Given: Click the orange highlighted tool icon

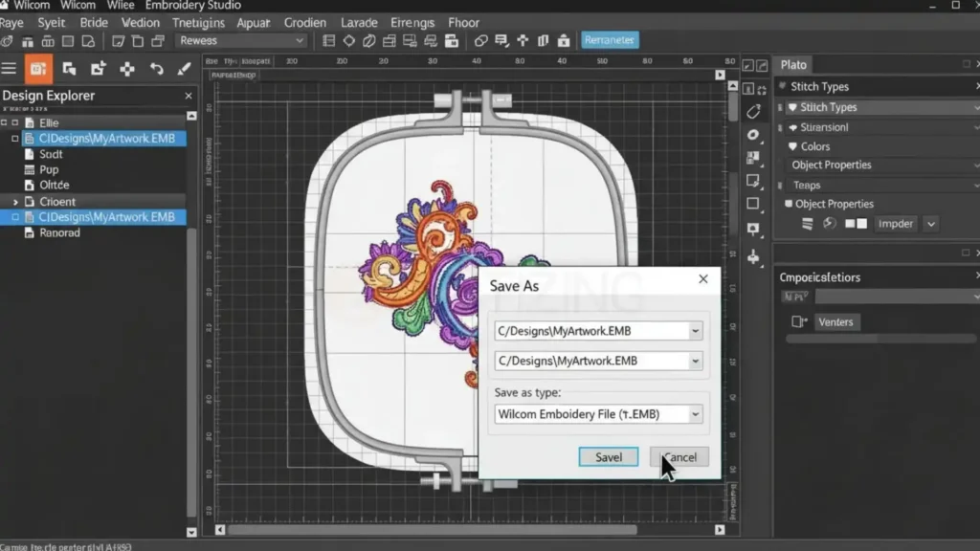Looking at the screenshot, I should pyautogui.click(x=38, y=69).
